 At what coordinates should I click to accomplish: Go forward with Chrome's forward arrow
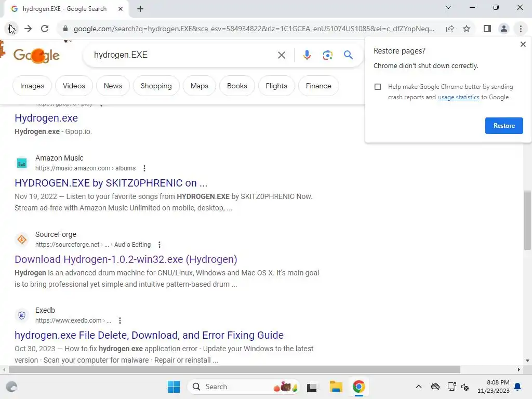tap(28, 29)
